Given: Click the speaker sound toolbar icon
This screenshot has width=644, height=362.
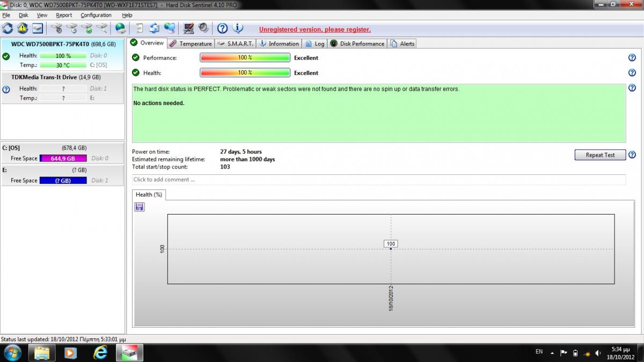Looking at the screenshot, I should 203,28.
